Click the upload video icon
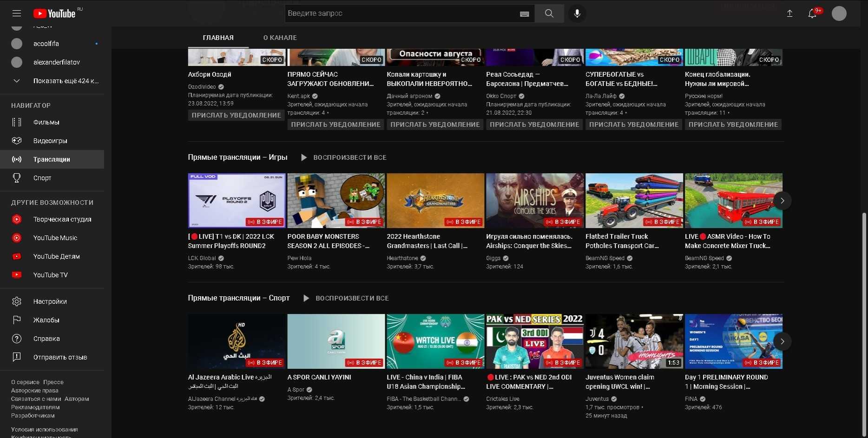Screen dimensions: 868x438 click(x=789, y=13)
